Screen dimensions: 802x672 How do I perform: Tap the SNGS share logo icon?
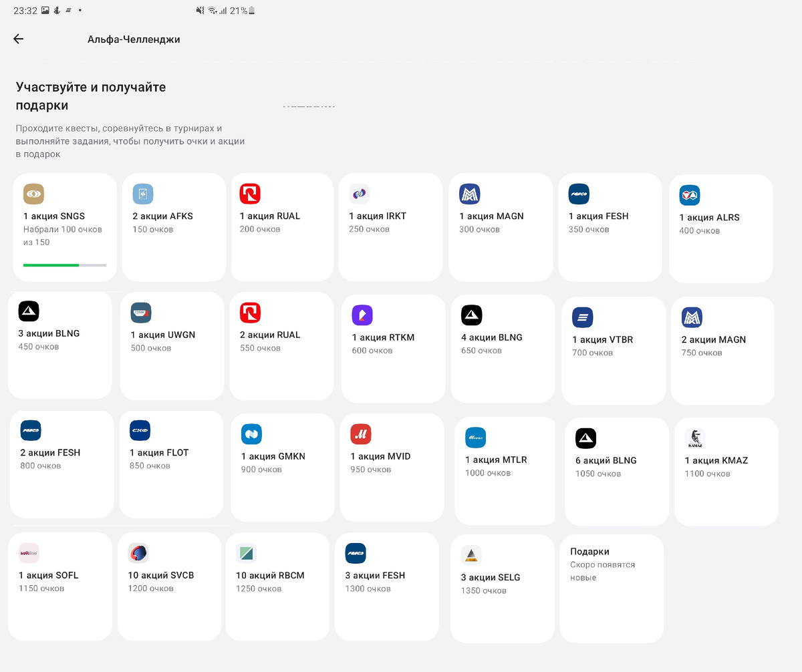[33, 194]
